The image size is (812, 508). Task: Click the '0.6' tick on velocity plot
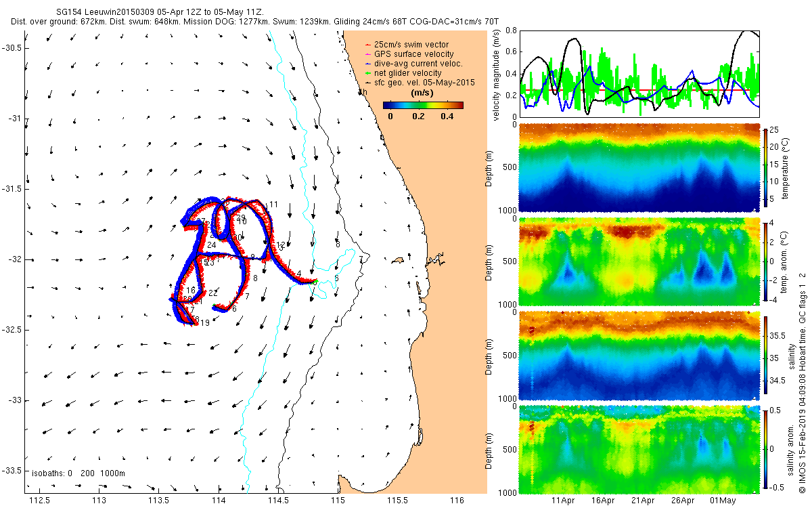pos(511,51)
